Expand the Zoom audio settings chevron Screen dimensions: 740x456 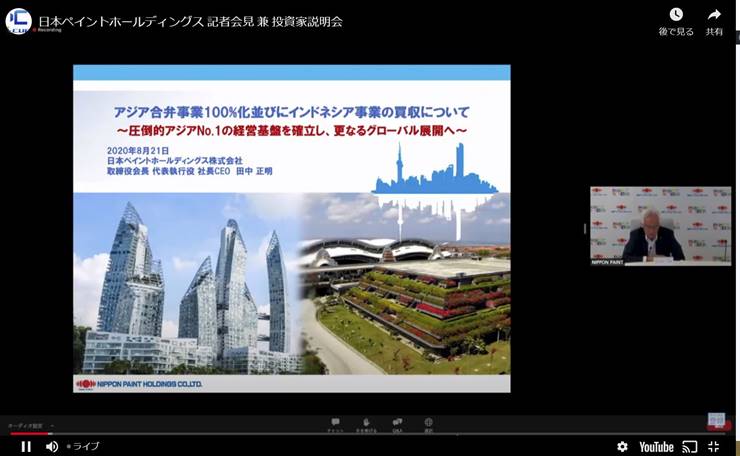click(x=52, y=426)
